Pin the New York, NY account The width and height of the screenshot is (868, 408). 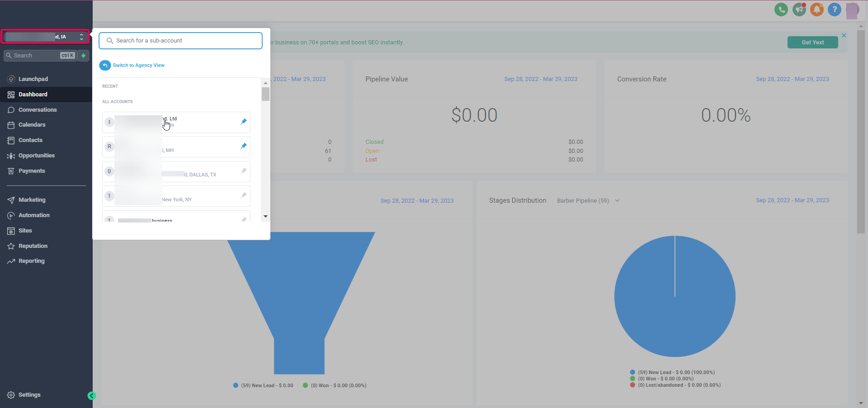tap(244, 195)
